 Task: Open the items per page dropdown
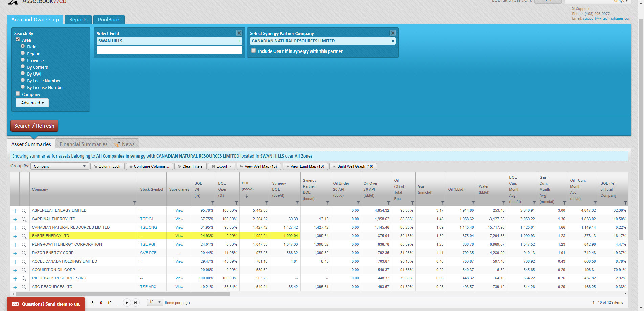click(155, 302)
